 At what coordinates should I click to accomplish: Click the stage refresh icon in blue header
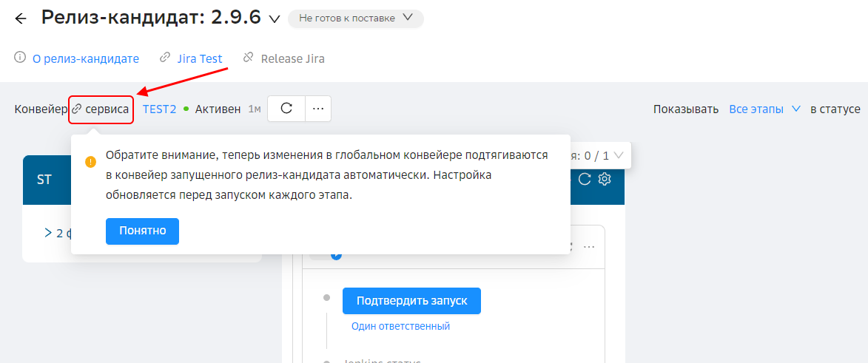click(x=584, y=179)
